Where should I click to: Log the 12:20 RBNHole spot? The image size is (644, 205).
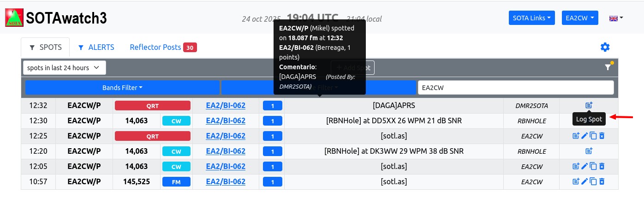(589, 151)
